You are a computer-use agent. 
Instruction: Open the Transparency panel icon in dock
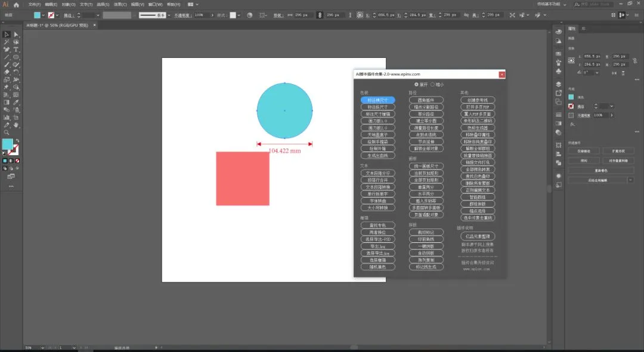(559, 132)
